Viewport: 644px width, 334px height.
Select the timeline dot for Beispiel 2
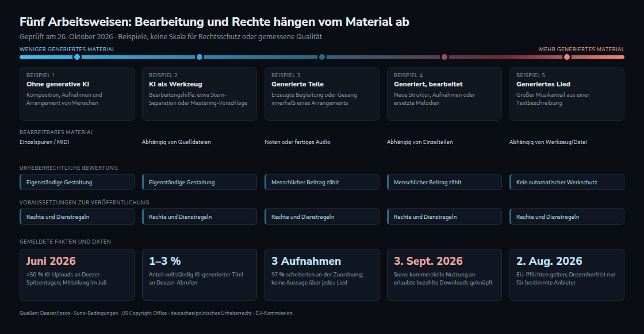tap(199, 57)
